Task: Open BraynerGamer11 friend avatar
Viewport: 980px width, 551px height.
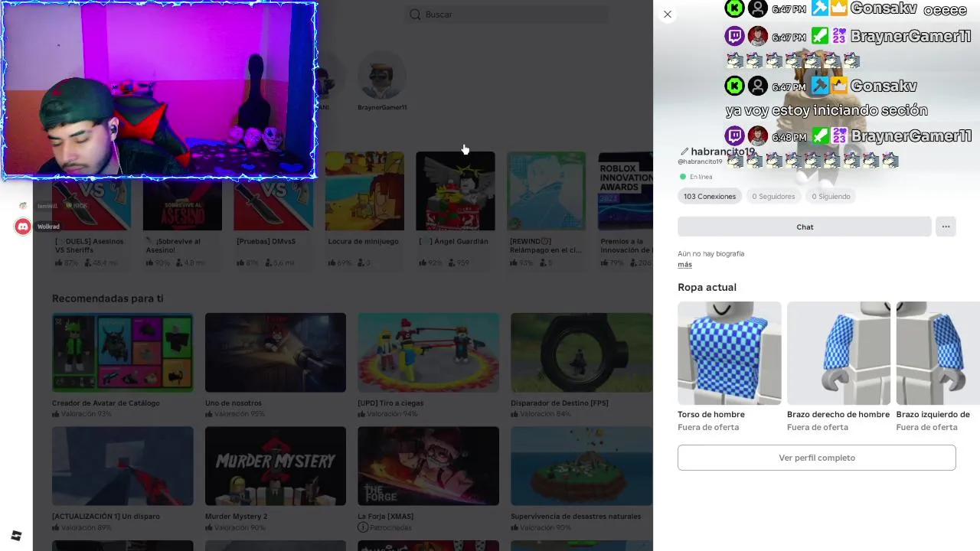Action: tap(382, 77)
